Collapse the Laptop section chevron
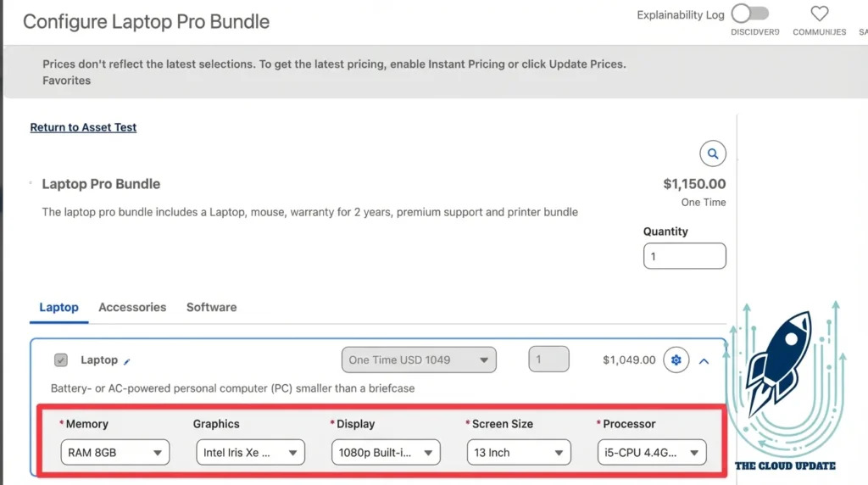This screenshot has width=868, height=485. (x=704, y=361)
